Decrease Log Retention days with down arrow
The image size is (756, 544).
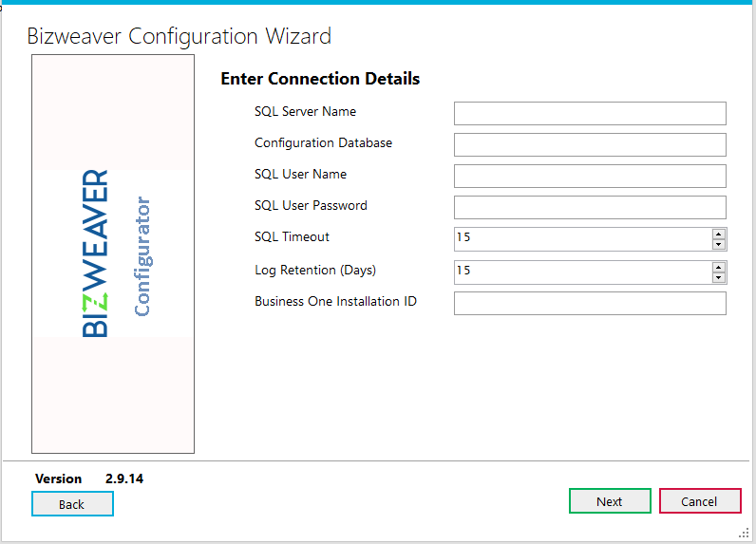coord(718,277)
